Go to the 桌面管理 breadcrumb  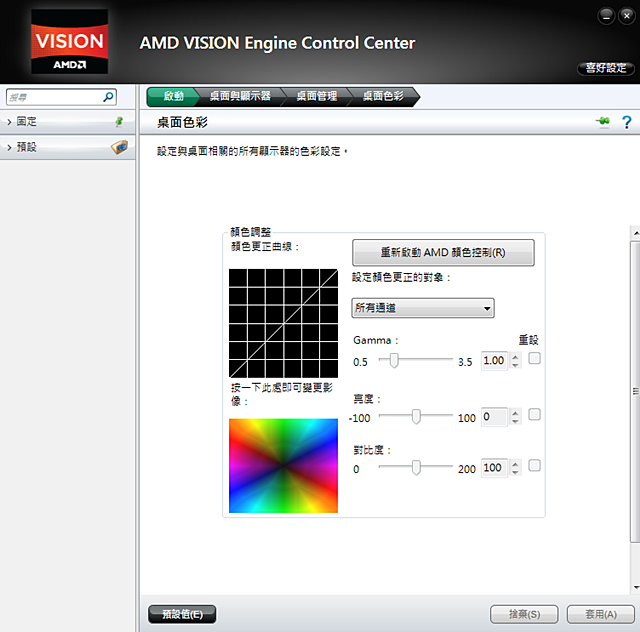[317, 96]
